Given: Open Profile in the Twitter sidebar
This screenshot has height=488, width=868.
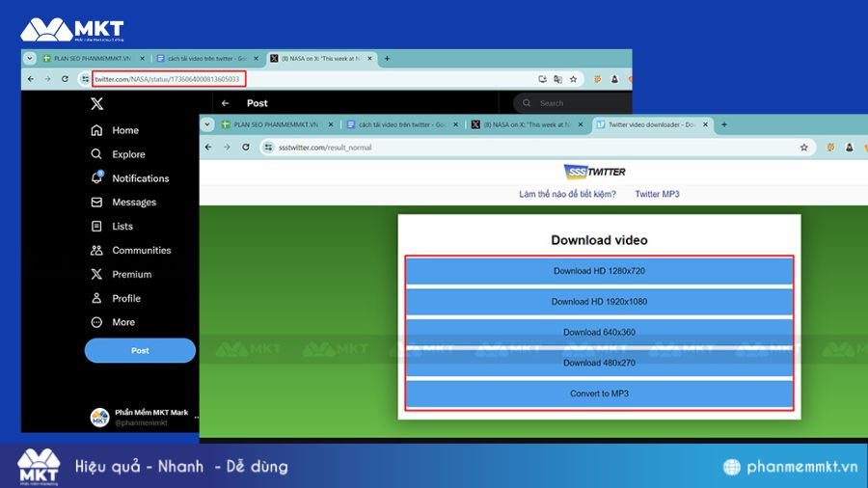Looking at the screenshot, I should [x=115, y=298].
